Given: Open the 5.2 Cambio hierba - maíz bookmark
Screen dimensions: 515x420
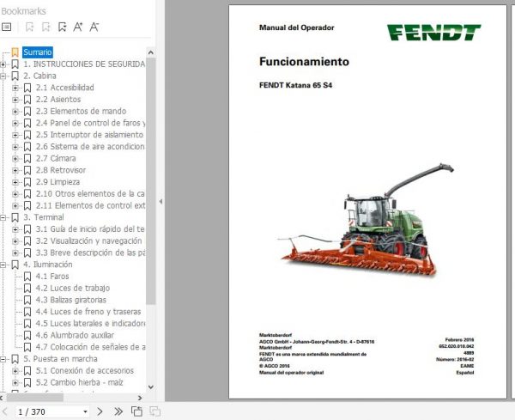Looking at the screenshot, I should pyautogui.click(x=79, y=382).
